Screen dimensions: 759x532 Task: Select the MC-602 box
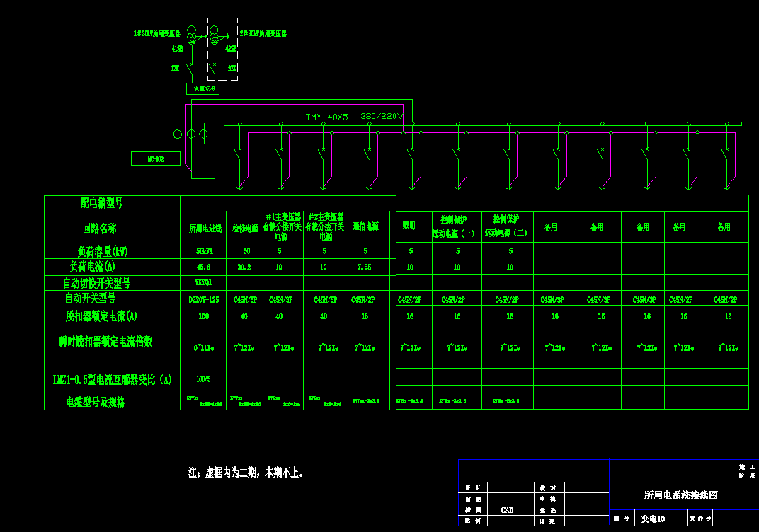[x=156, y=158]
